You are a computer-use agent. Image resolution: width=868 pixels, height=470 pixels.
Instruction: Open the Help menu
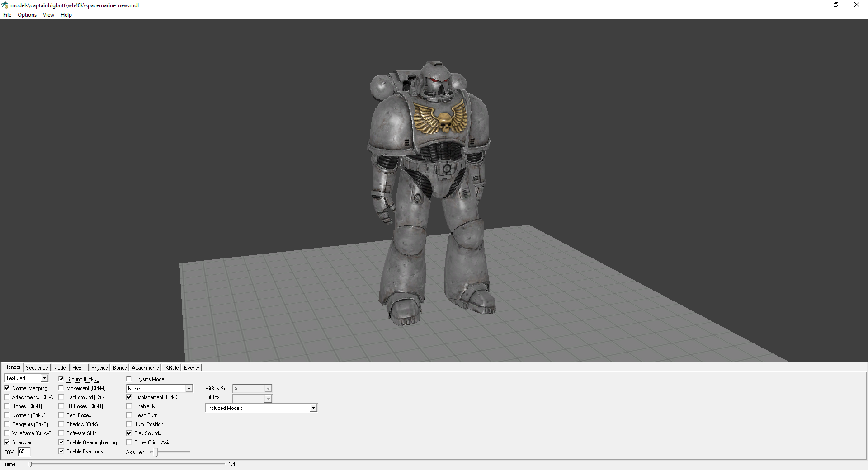pyautogui.click(x=66, y=15)
